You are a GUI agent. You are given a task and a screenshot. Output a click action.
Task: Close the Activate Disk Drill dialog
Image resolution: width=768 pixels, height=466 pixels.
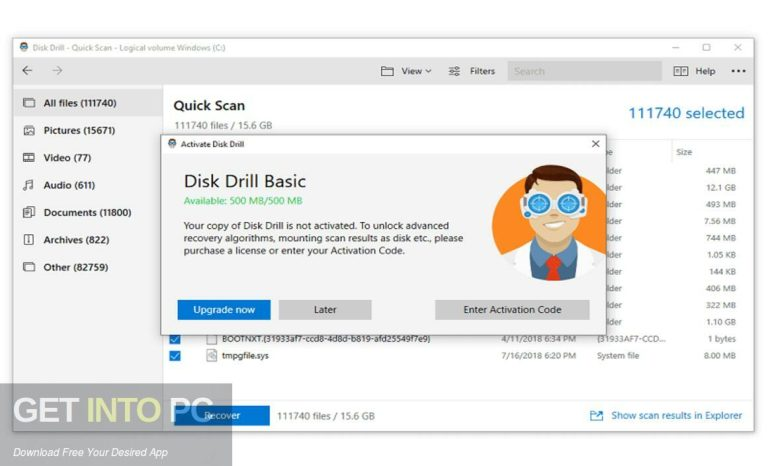pyautogui.click(x=596, y=144)
